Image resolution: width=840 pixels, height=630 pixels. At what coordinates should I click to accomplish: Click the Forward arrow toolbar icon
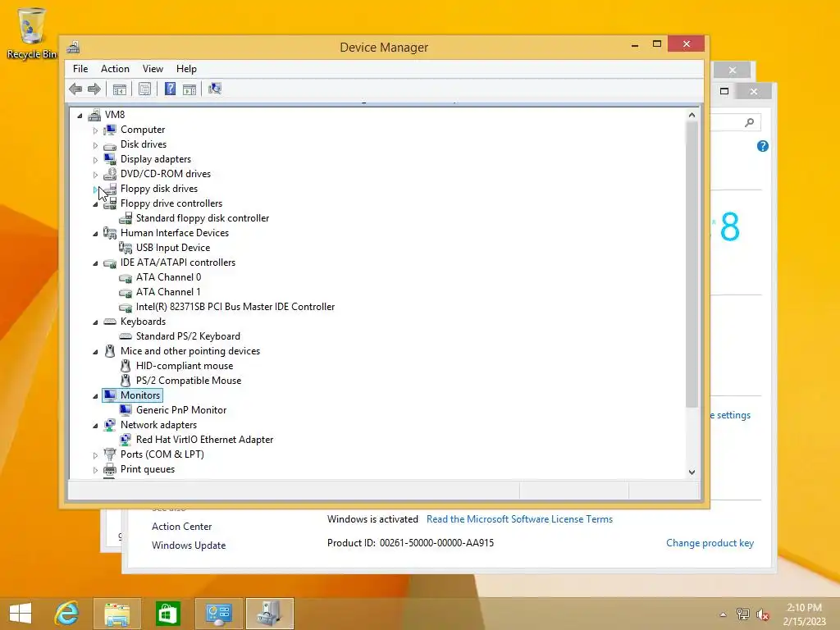pyautogui.click(x=94, y=89)
